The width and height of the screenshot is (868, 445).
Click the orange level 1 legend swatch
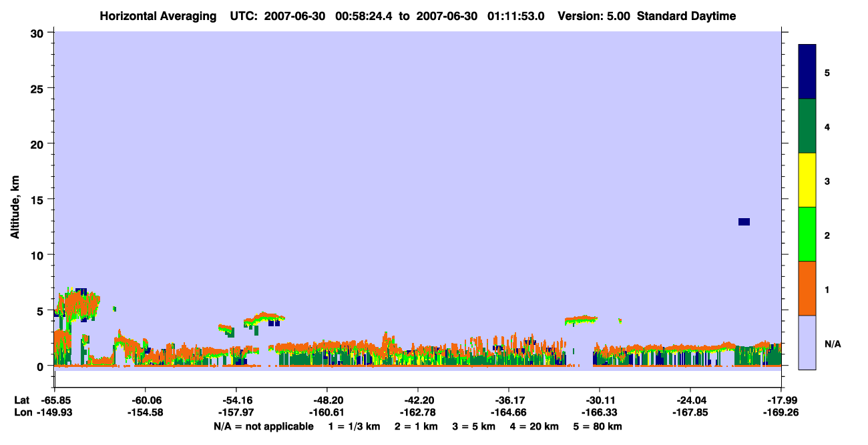click(x=807, y=288)
